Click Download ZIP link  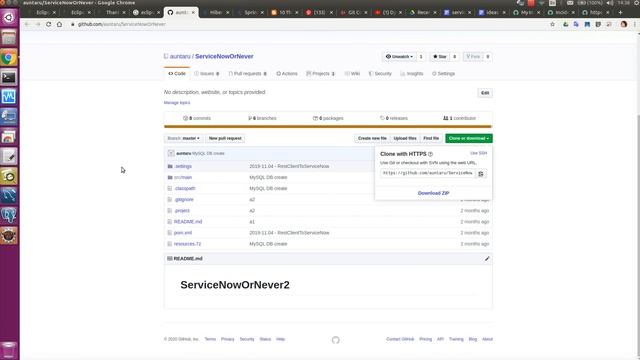[433, 193]
